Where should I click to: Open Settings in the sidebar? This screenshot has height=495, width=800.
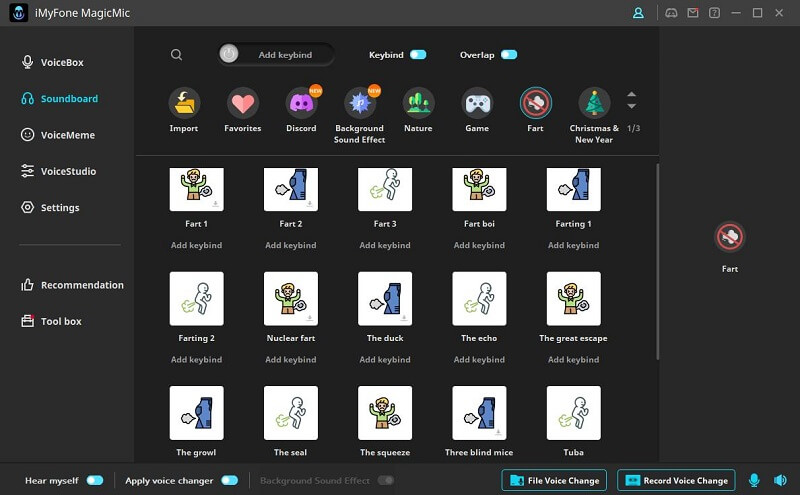(x=50, y=207)
